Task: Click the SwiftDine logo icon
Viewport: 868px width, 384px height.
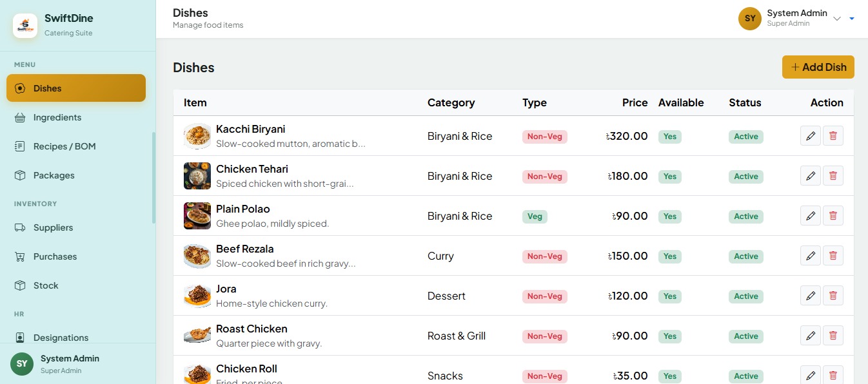Action: [x=25, y=26]
